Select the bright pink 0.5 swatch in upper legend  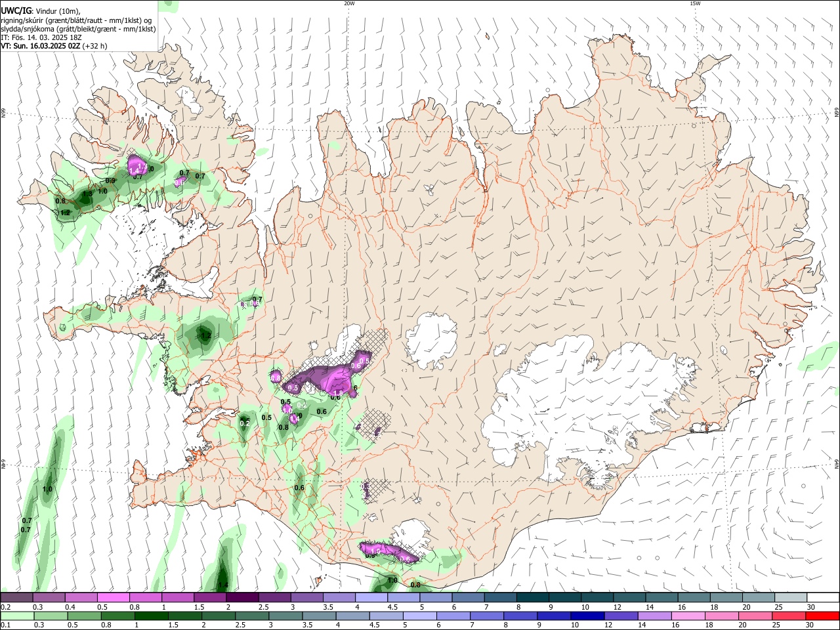coord(113,598)
